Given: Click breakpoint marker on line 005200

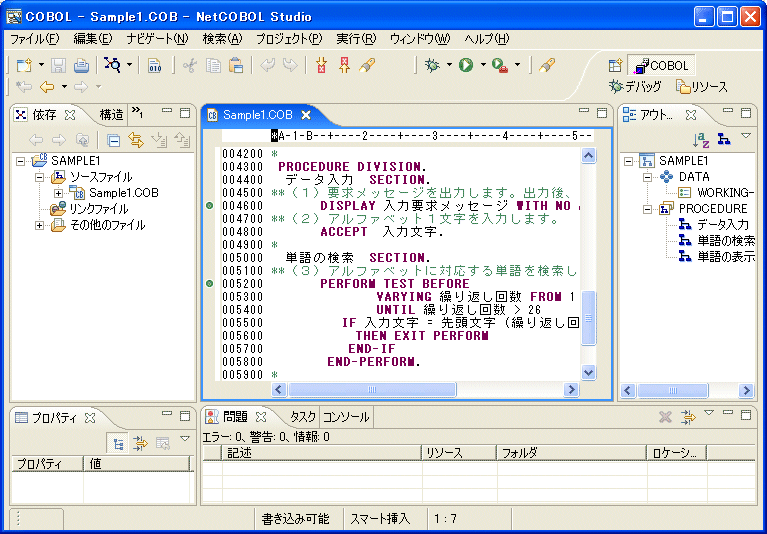Looking at the screenshot, I should [x=209, y=284].
